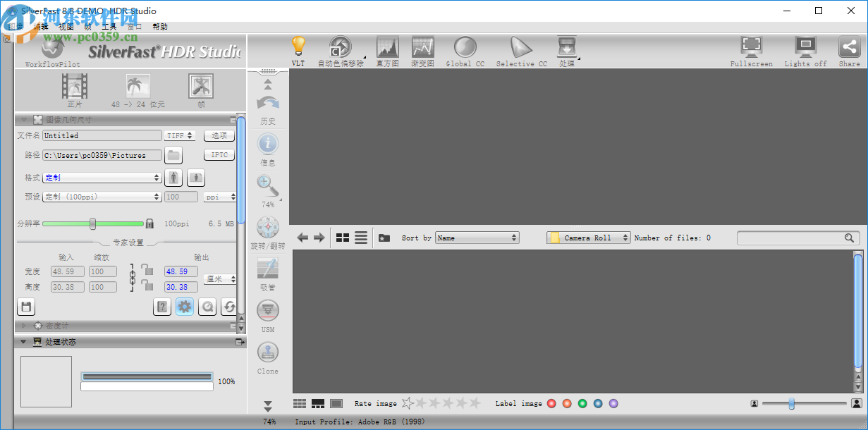Select the positive film (正片) icon
The width and height of the screenshot is (868, 430).
75,86
